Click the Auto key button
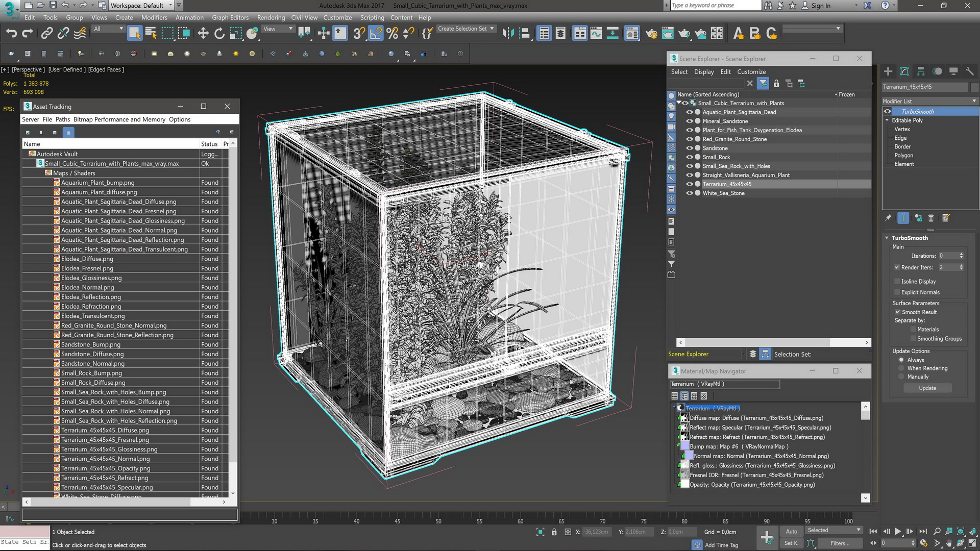980x551 pixels. 791,532
